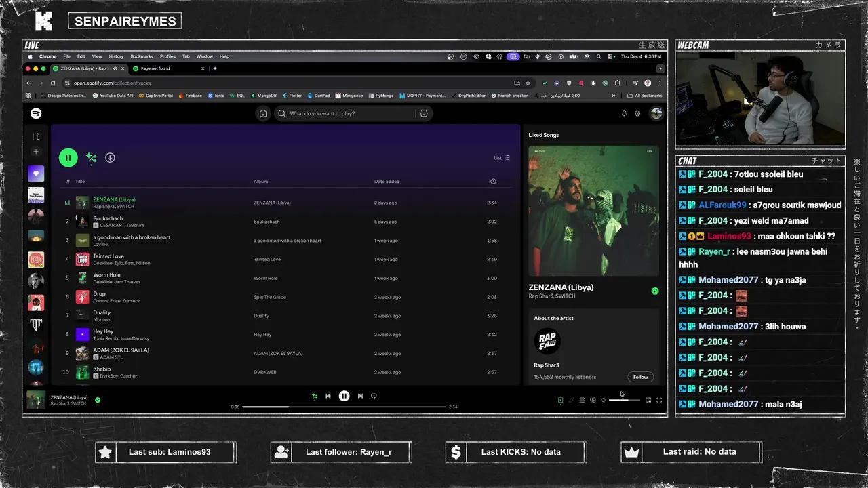Open the Profiles menu in menu bar

pos(167,56)
